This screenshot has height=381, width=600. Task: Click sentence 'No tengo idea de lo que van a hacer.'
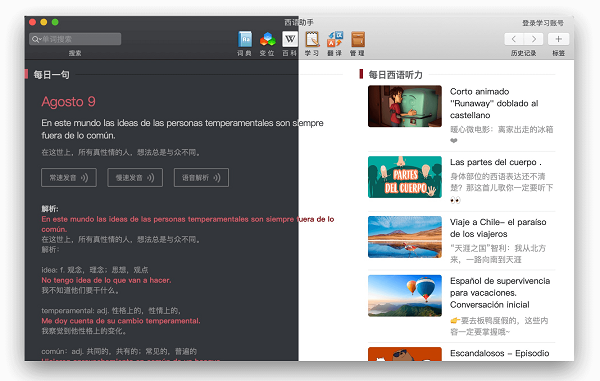(106, 280)
